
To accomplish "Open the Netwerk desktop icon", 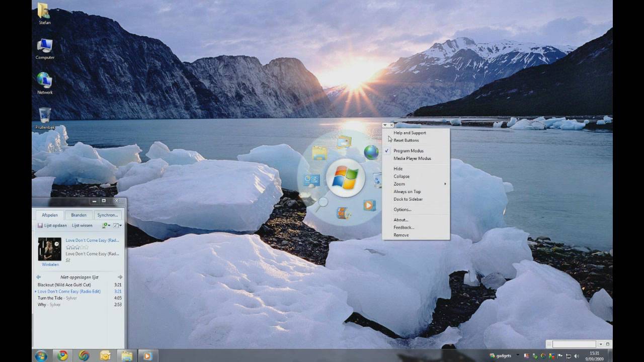I will pos(45,83).
